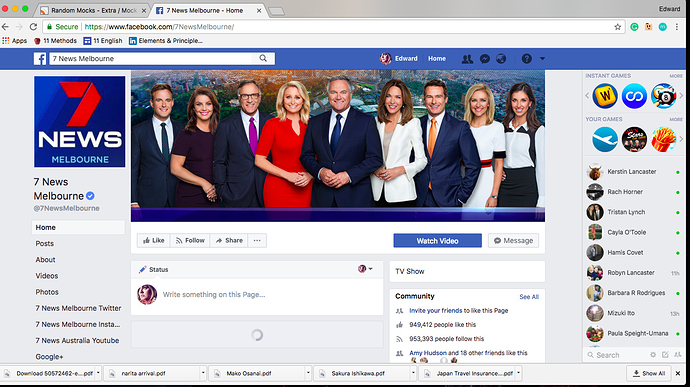Open chat with Kerstin Lancaster
The height and width of the screenshot is (387, 690).
pyautogui.click(x=634, y=172)
